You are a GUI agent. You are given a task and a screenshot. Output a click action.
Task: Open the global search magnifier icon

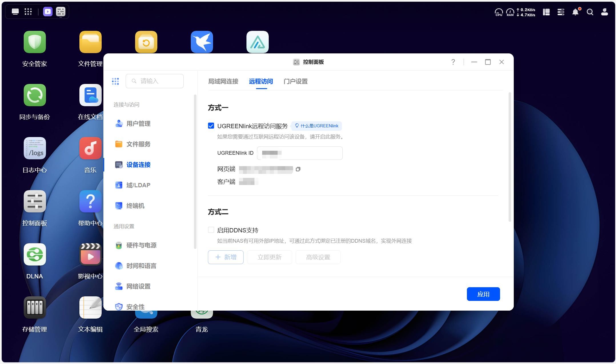tap(590, 12)
